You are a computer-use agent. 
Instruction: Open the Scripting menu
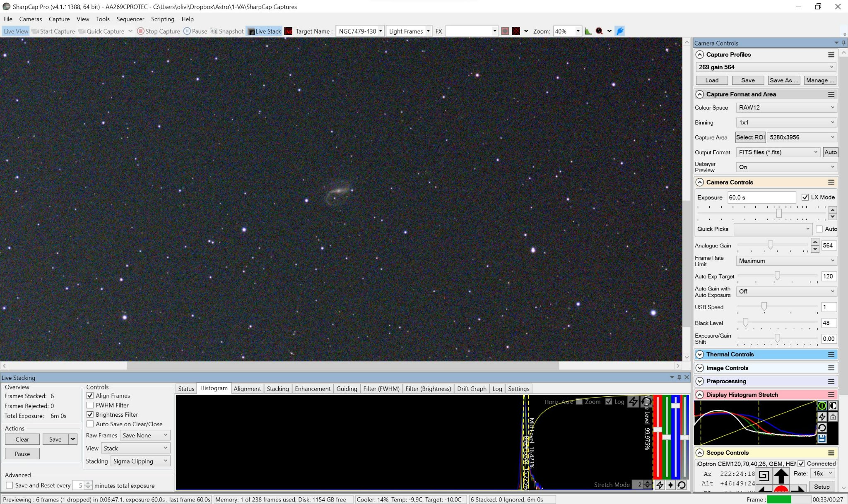click(x=163, y=19)
